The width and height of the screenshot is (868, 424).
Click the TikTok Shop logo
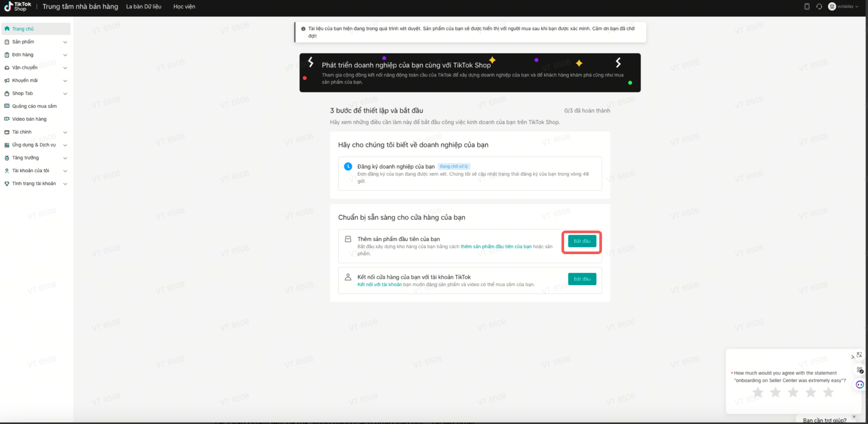(17, 6)
